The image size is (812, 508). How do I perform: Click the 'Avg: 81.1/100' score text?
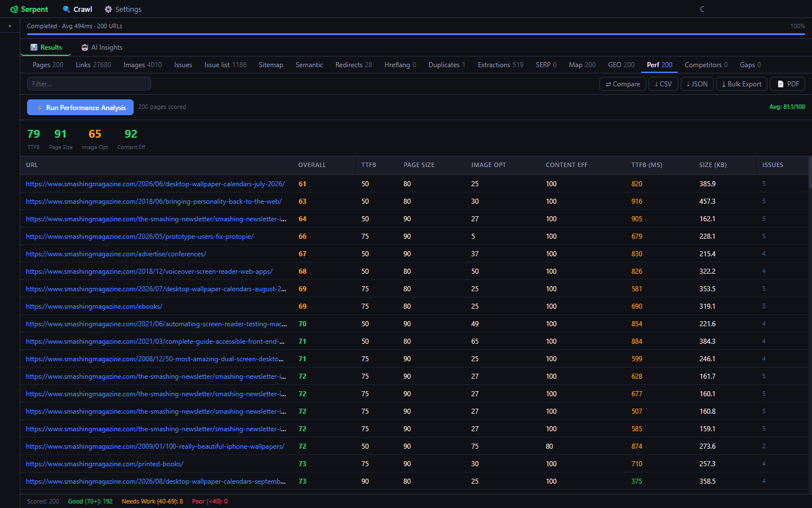pos(787,107)
